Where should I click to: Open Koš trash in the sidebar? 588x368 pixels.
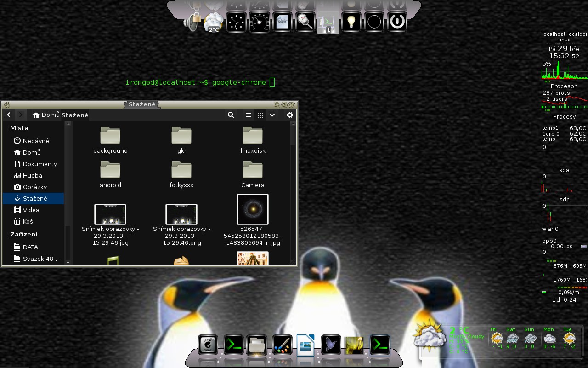(x=33, y=221)
